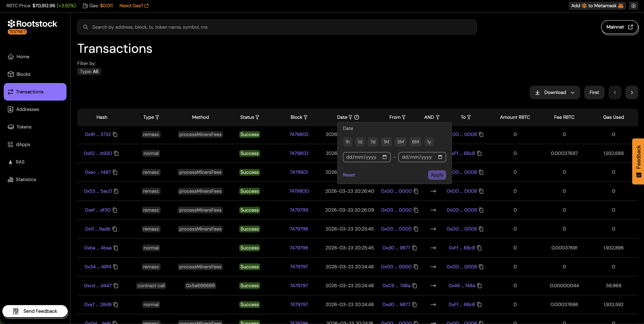
Task: Apply the selected date filter
Action: coord(437,175)
